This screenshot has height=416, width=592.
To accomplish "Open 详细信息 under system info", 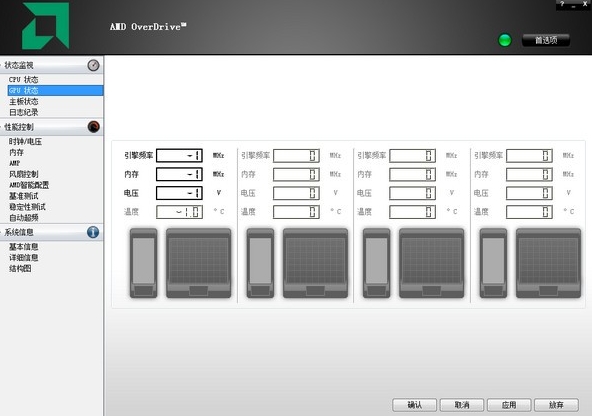I will click(24, 258).
